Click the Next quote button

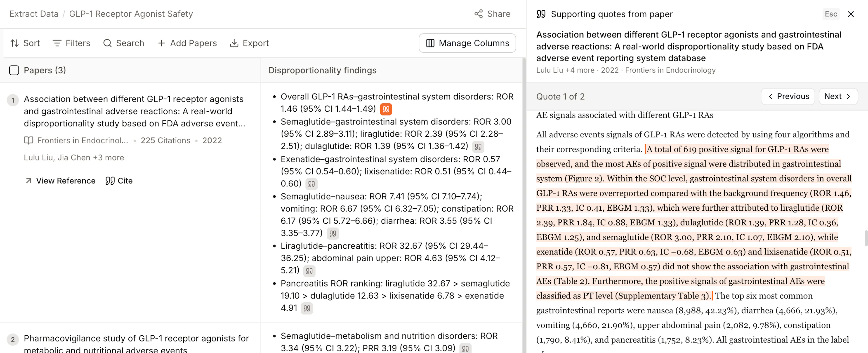(838, 96)
